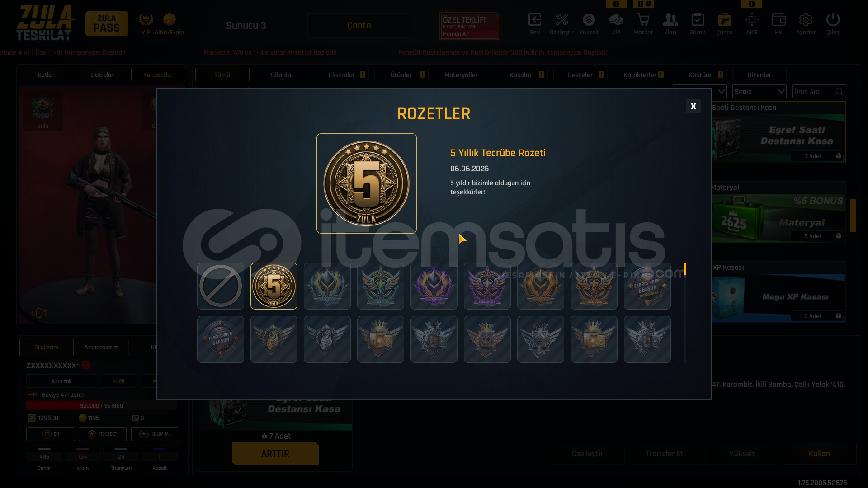Open the dropdown left of Sırala
868x488 pixels.
(x=700, y=92)
